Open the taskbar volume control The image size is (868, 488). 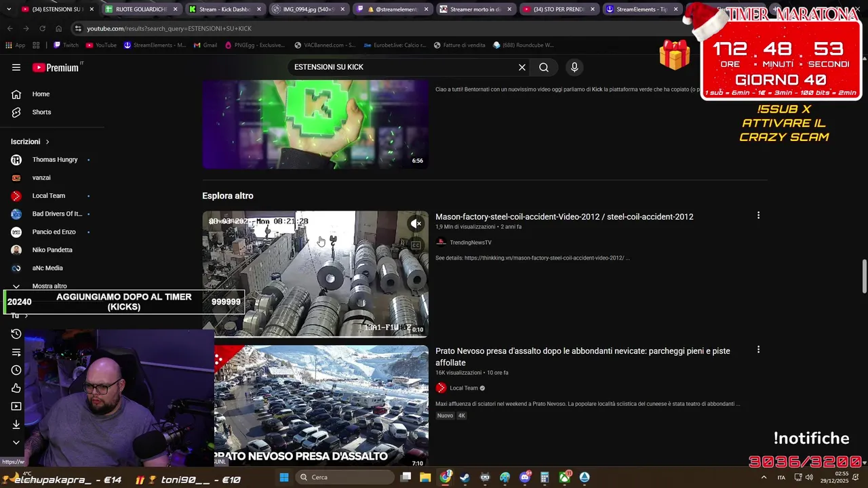[809, 477]
